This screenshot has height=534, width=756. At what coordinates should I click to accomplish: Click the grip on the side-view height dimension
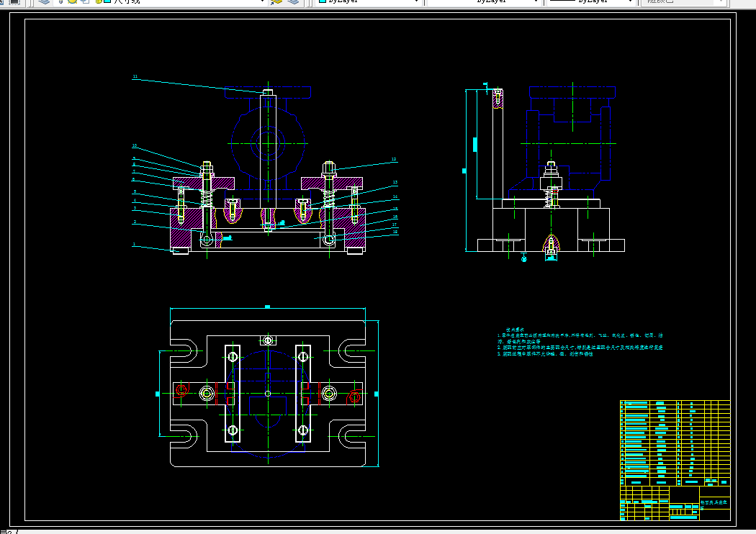coord(464,171)
